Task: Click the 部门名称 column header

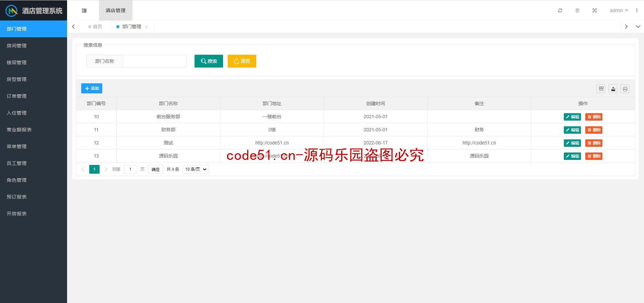Action: (x=168, y=103)
